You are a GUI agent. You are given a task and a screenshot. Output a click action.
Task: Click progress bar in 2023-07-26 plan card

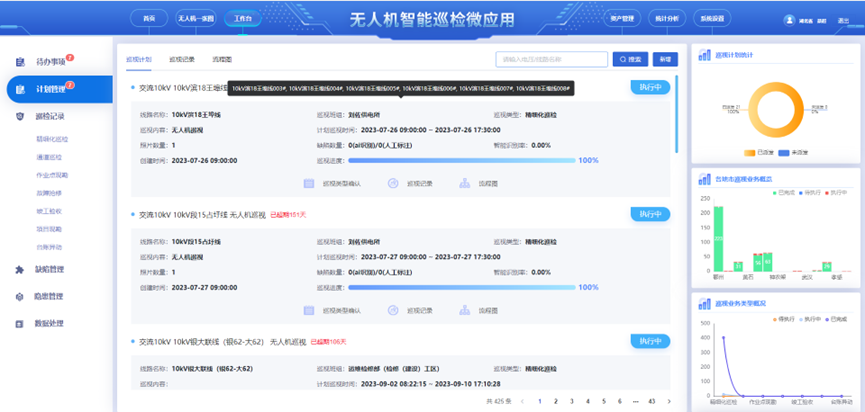pos(462,160)
